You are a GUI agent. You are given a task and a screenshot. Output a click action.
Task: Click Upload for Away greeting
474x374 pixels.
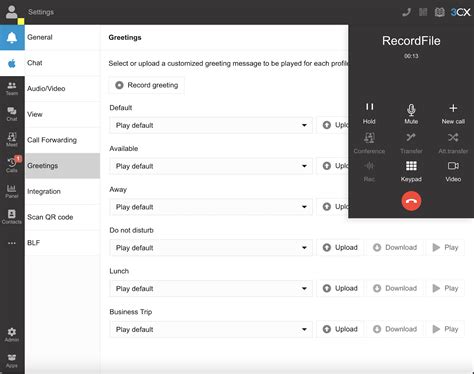point(333,207)
